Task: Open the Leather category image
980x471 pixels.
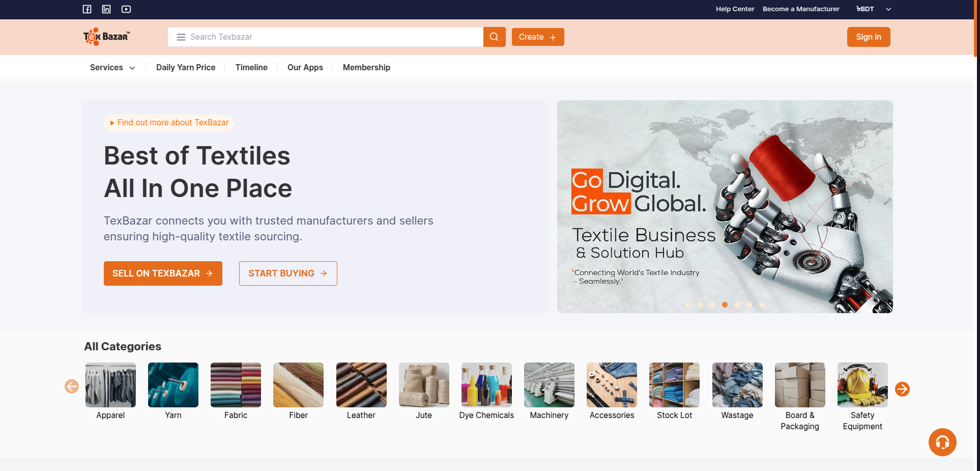Action: (x=361, y=385)
